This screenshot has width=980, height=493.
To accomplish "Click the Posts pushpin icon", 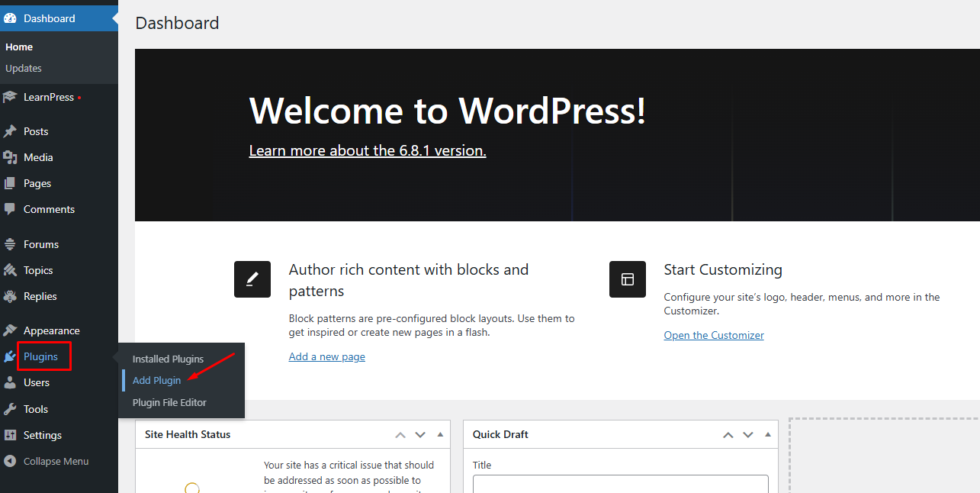I will (x=10, y=131).
